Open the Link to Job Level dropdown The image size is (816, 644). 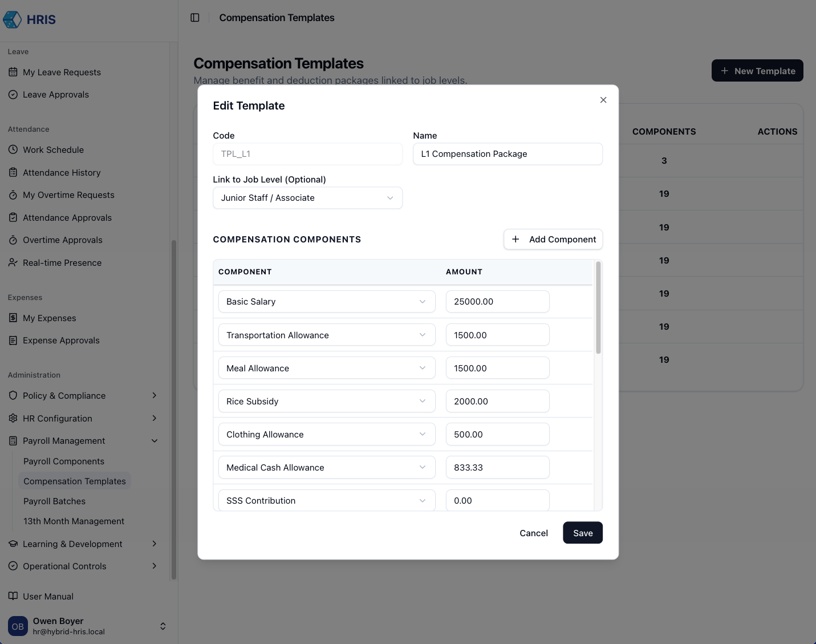[307, 198]
